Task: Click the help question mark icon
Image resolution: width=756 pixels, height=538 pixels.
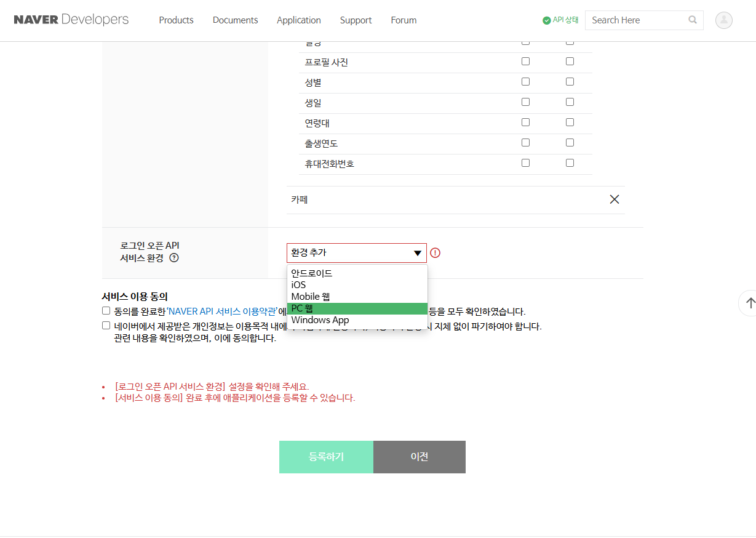Action: tap(174, 258)
